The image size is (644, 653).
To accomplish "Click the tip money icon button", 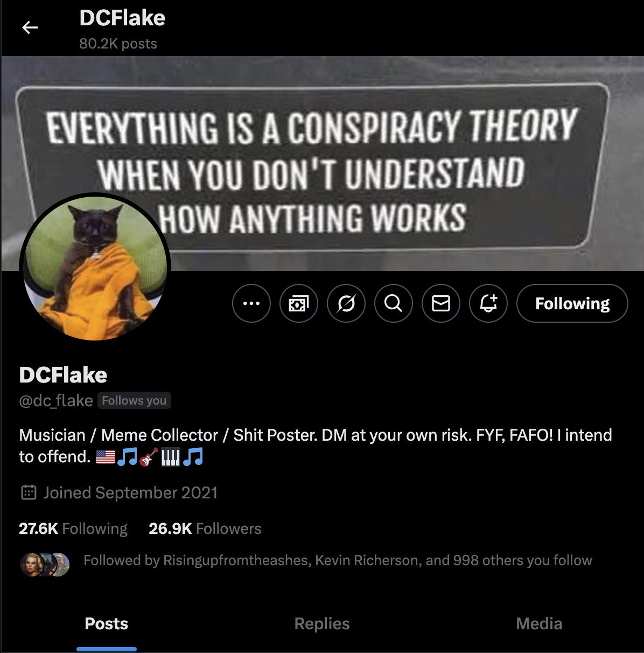I will (299, 303).
